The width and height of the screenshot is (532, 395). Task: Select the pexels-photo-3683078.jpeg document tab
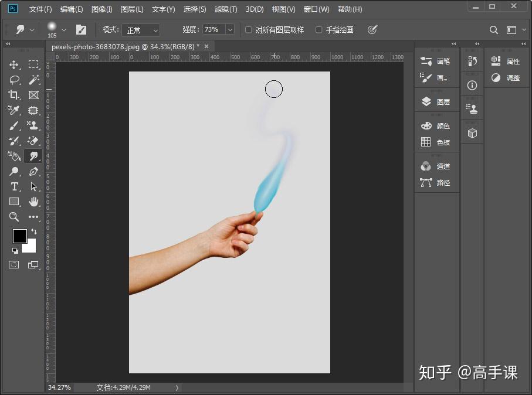[125, 47]
